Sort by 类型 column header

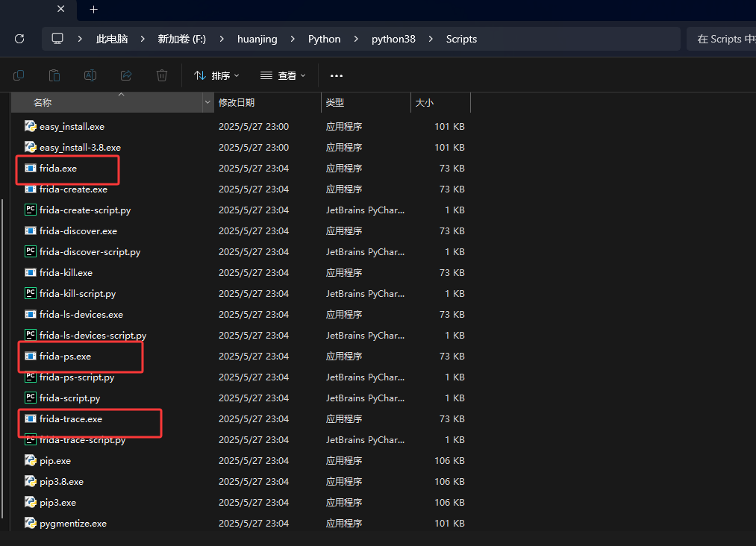(x=366, y=102)
